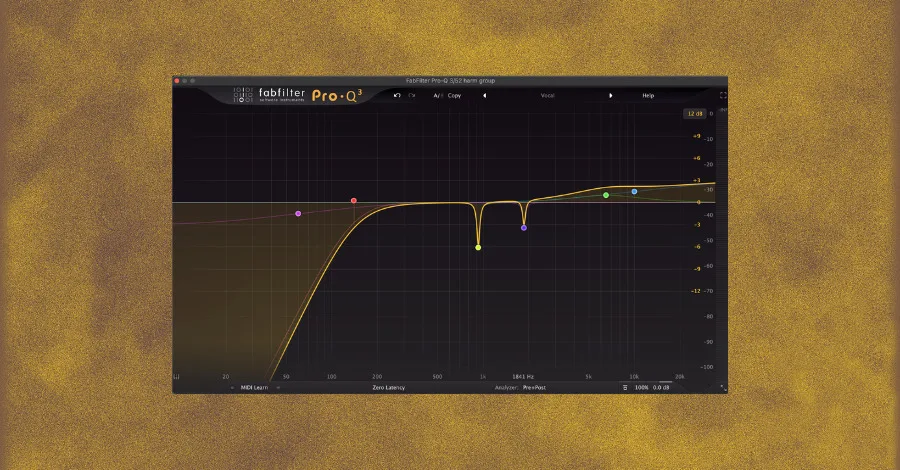
Task: Select the violet notch band node near 1841 Hz
Action: coord(523,228)
